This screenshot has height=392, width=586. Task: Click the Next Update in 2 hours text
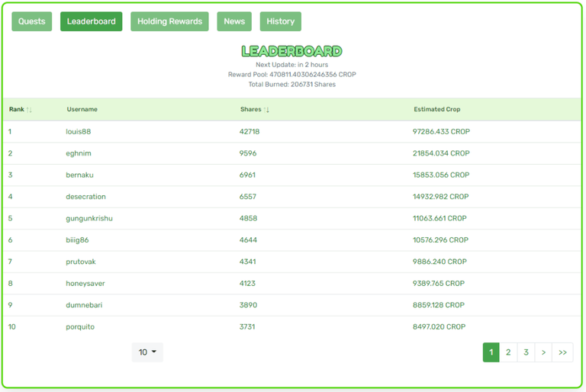point(292,65)
